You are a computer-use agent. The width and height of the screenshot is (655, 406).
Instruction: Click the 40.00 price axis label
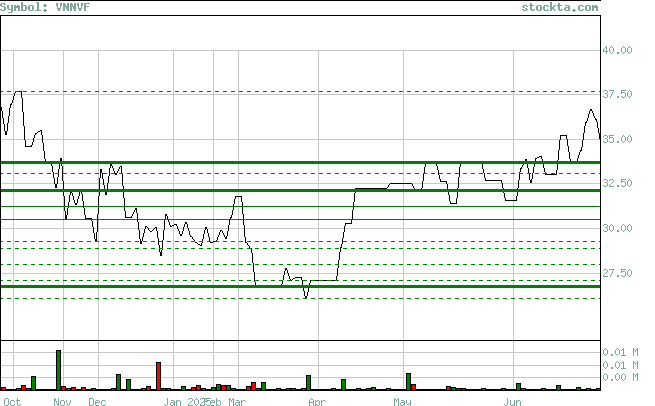coord(617,50)
